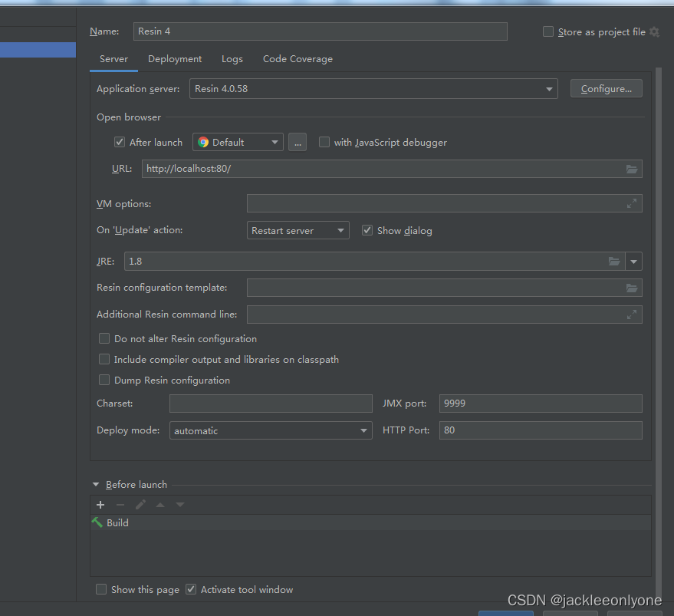The height and width of the screenshot is (616, 674).
Task: Open the On 'Update' action Restart server dropdown
Action: coord(298,230)
